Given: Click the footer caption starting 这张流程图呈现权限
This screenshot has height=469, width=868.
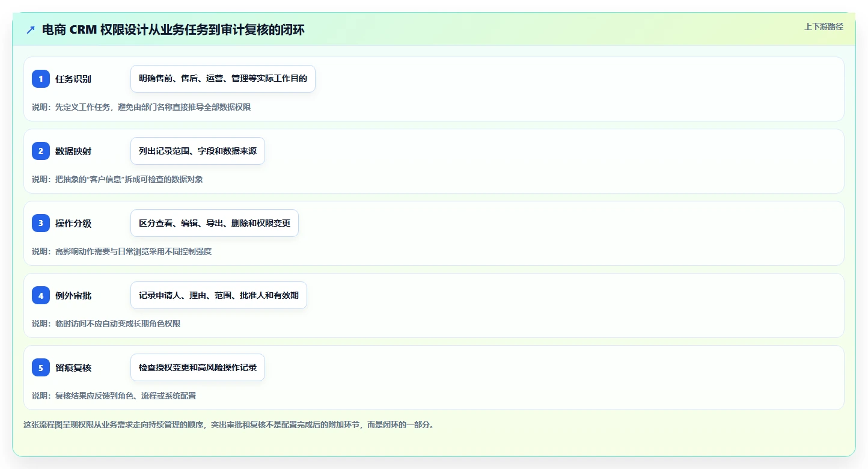Looking at the screenshot, I should coord(228,425).
